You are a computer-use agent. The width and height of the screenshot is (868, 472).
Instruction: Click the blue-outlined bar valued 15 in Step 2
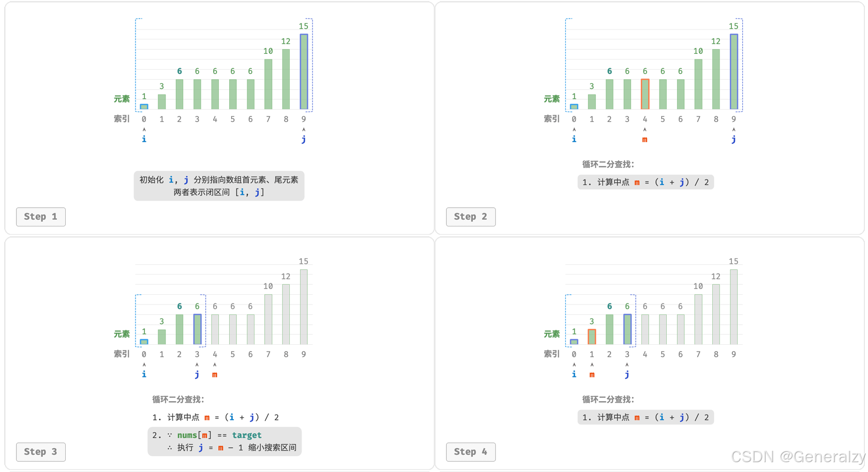[734, 72]
